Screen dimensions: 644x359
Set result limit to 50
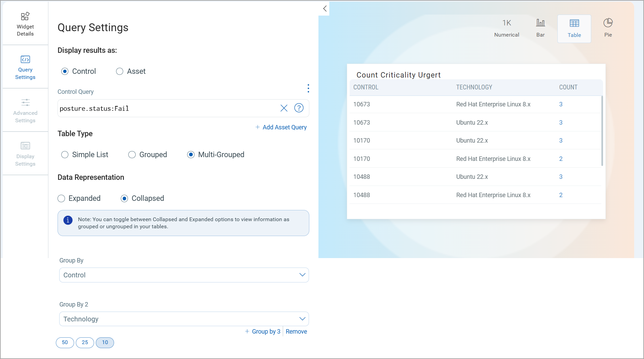[65, 342]
